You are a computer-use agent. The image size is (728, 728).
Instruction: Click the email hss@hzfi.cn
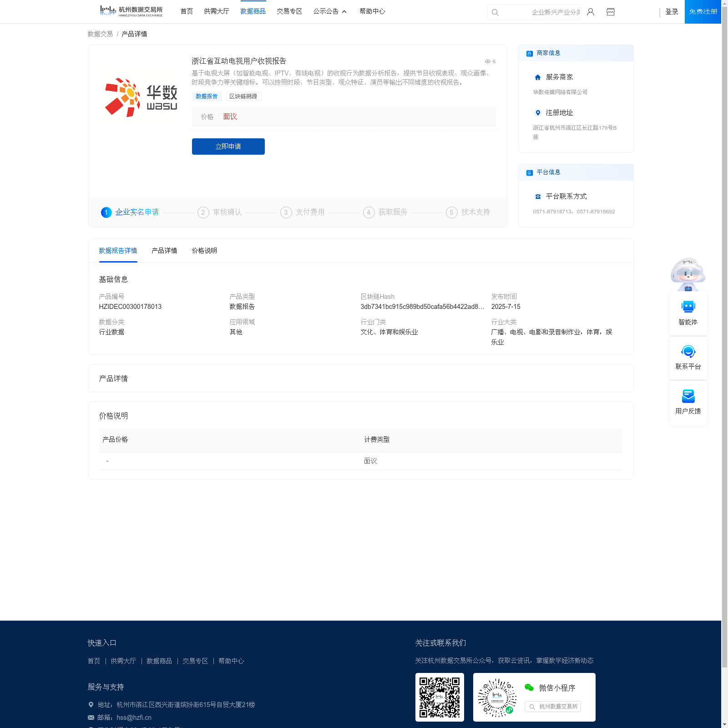pyautogui.click(x=134, y=718)
